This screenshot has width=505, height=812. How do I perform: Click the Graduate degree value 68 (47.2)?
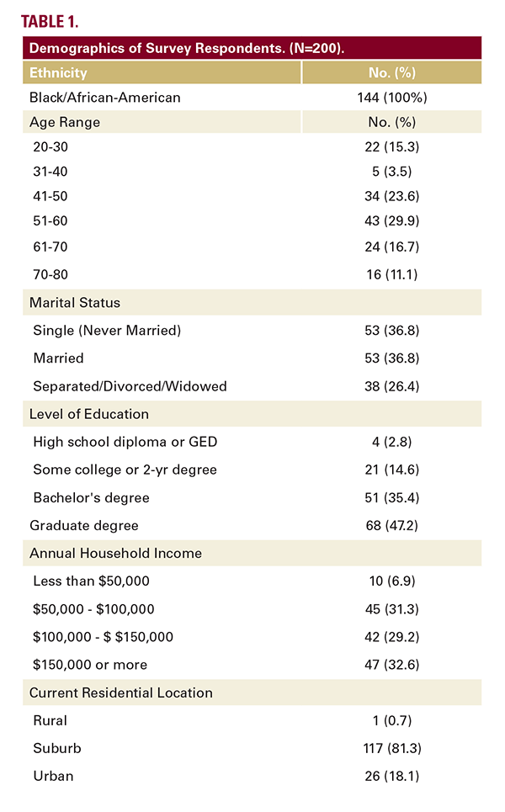tap(391, 525)
